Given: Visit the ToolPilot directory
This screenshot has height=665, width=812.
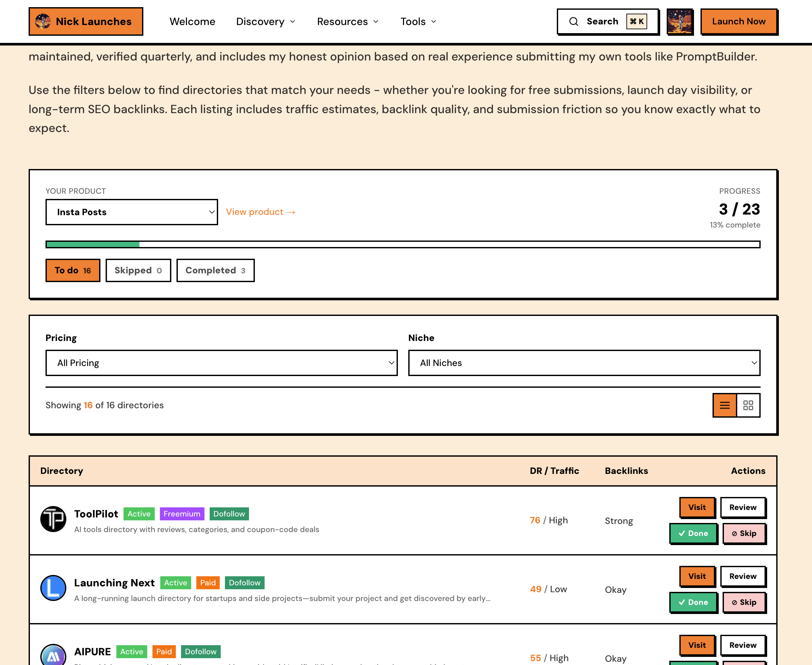Looking at the screenshot, I should [x=697, y=507].
